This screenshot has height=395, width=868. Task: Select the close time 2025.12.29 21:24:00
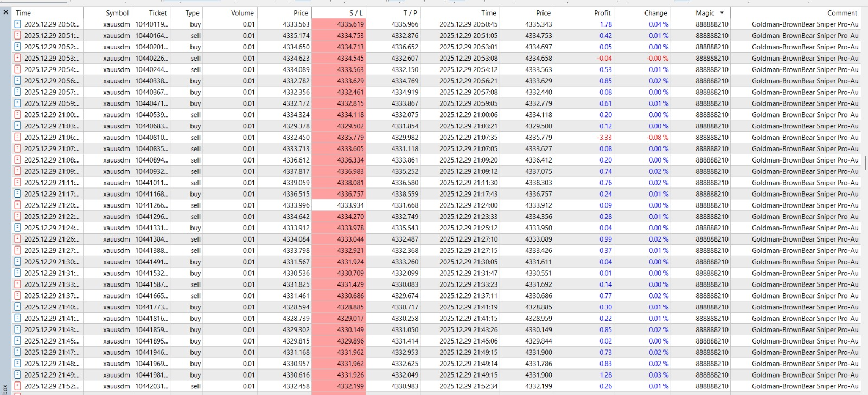tap(468, 205)
